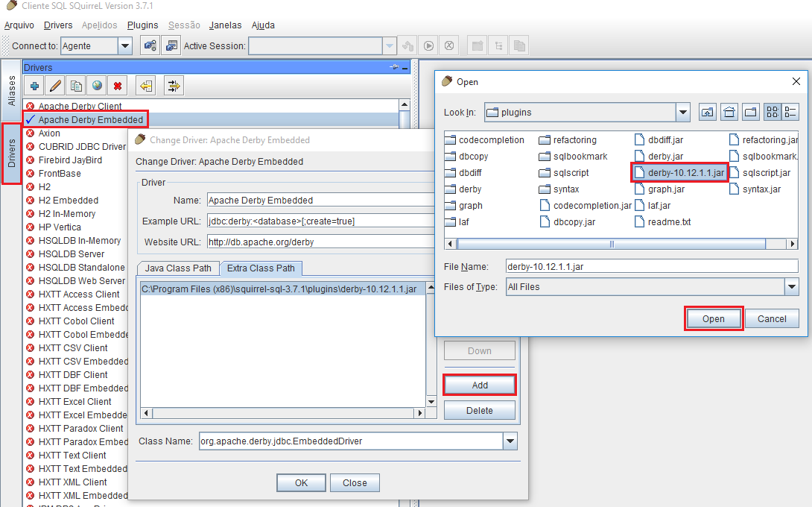Open the Plugins menu
The image size is (812, 507).
(x=142, y=25)
